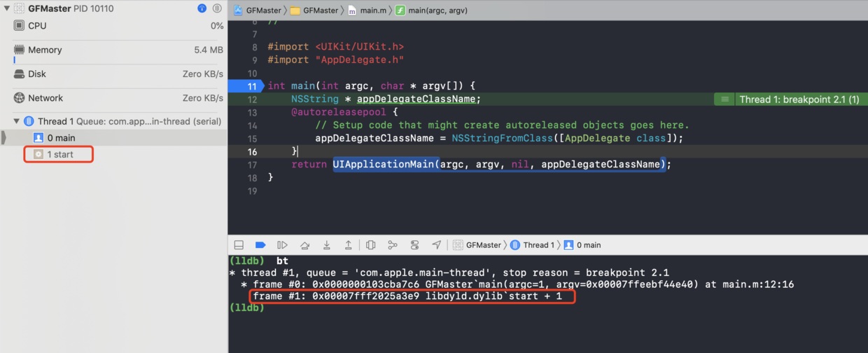Open the Thread 1 menu in the debug bar
868x353 pixels.
(x=533, y=245)
